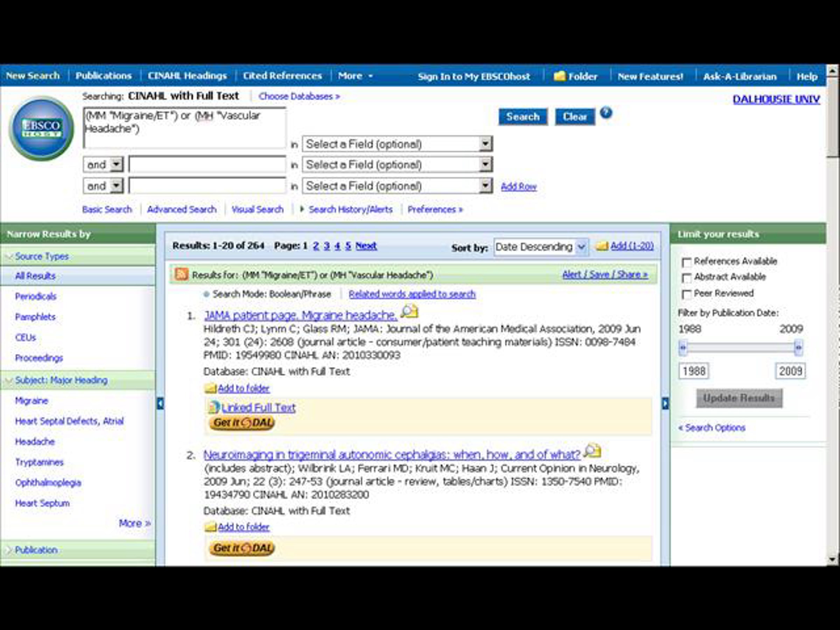Click the preview magnifier icon beside the Neuroimaging result
The width and height of the screenshot is (840, 630).
pos(593,451)
